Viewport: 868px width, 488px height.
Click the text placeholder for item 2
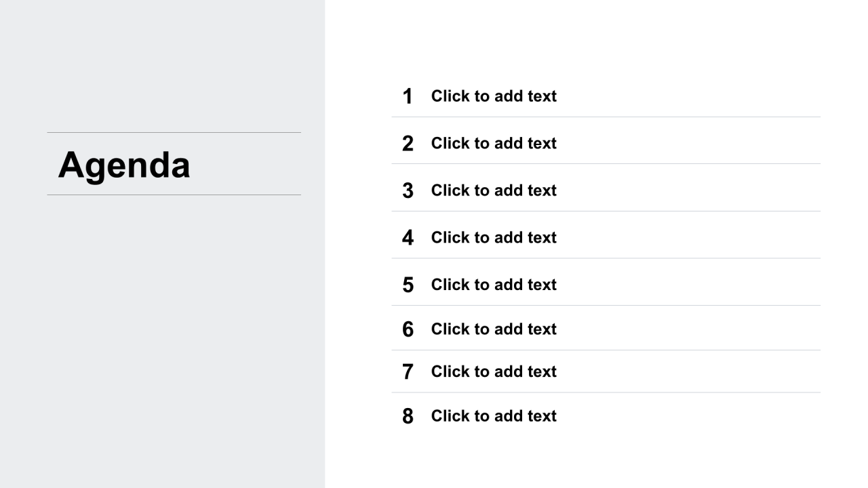(494, 143)
